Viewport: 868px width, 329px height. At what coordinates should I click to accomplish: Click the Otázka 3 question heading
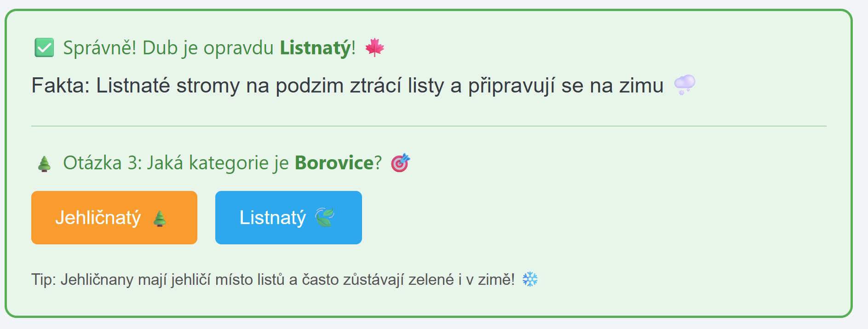click(x=223, y=163)
